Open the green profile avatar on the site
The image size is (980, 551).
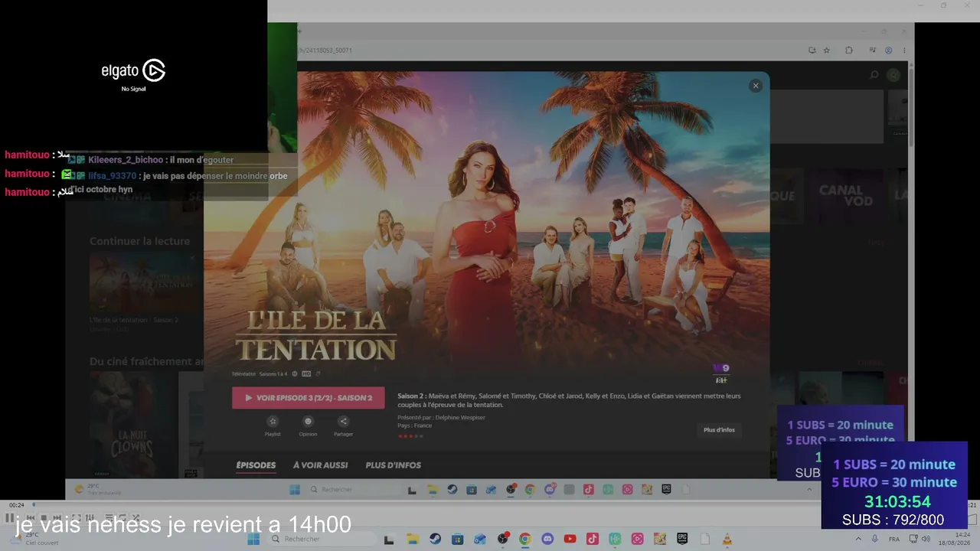click(x=893, y=75)
